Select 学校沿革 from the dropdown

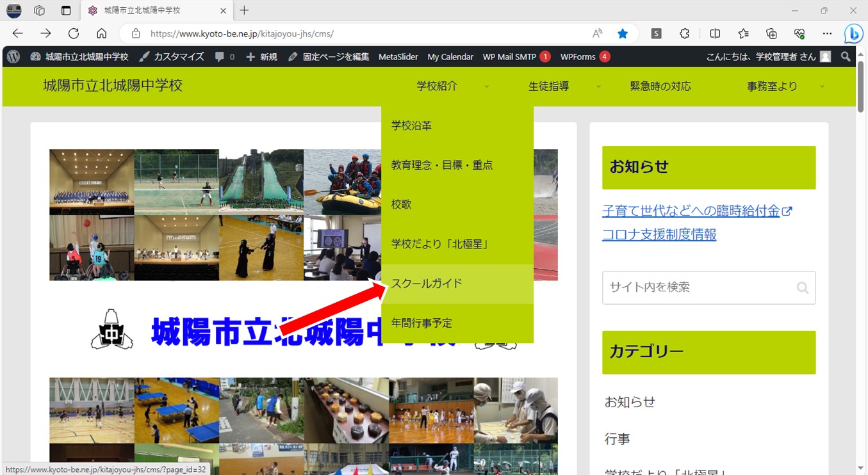(x=457, y=126)
